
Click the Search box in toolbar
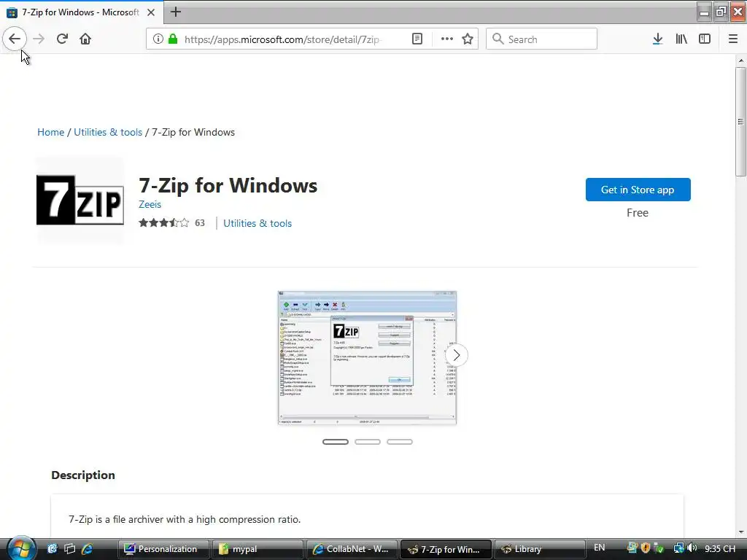coord(542,39)
